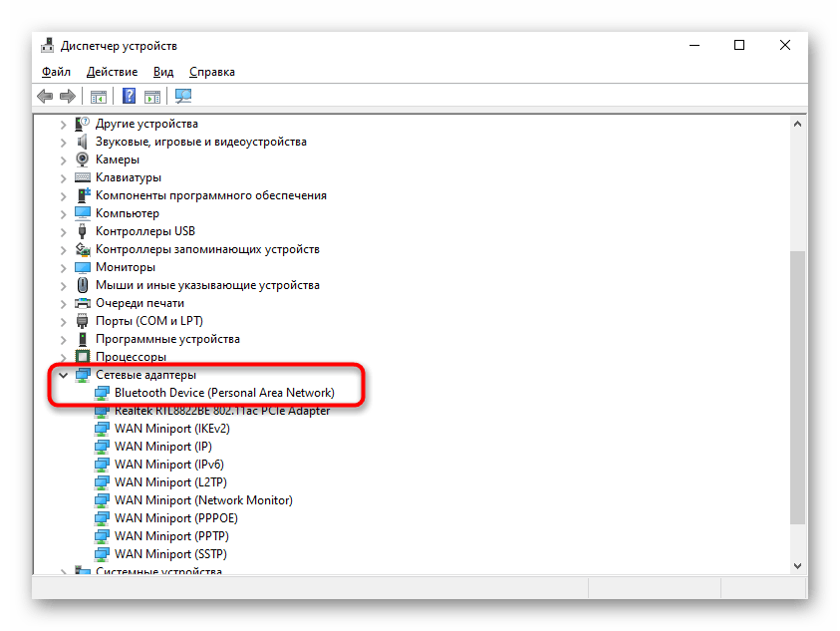Image resolution: width=840 pixels, height=631 pixels.
Task: Show the console tree pane toolbar icon
Action: pos(99,97)
